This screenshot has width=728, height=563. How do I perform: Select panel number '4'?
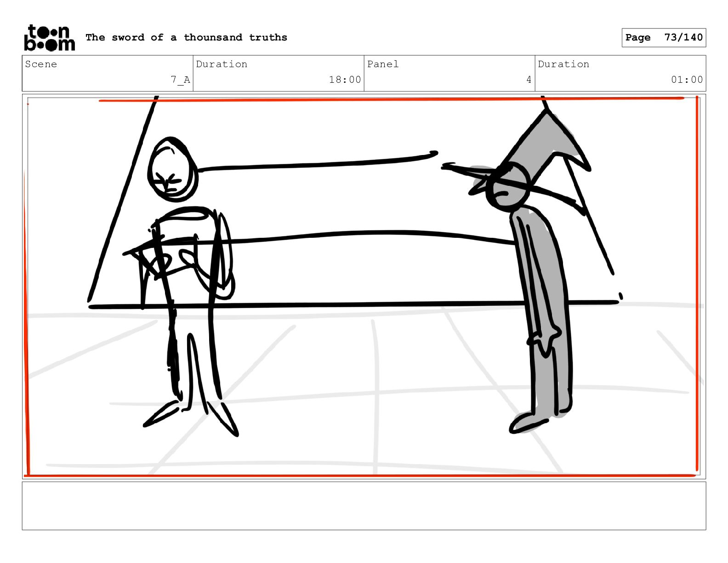pos(529,80)
